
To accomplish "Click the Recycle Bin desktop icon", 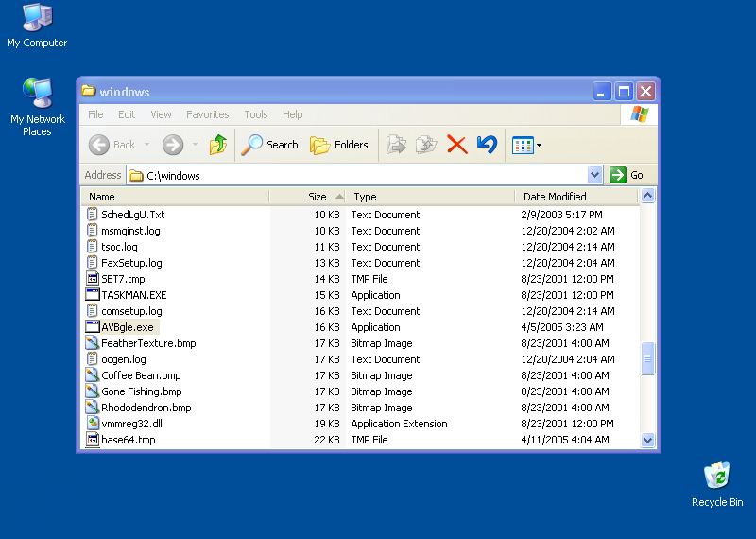I will click(717, 478).
